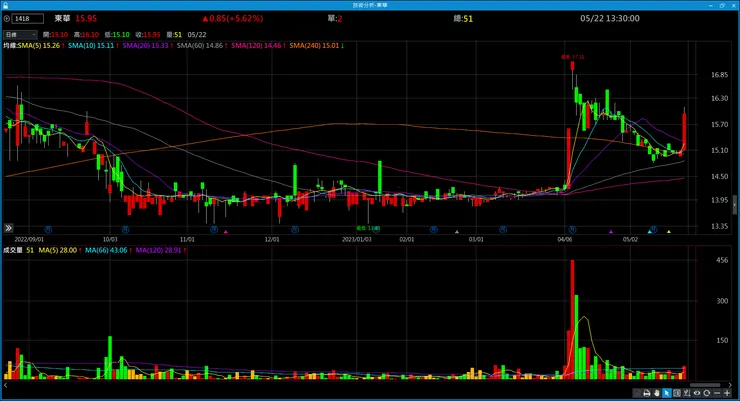Click the SMA(5) 15.26 indicator label
Image resolution: width=740 pixels, height=401 pixels.
tap(41, 45)
